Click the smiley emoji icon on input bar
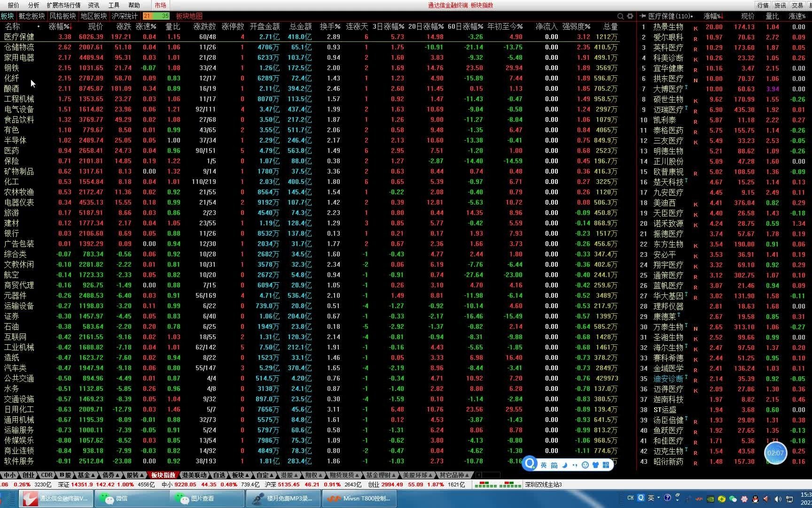Viewport: 812px width, 508px height. pyautogui.click(x=585, y=465)
